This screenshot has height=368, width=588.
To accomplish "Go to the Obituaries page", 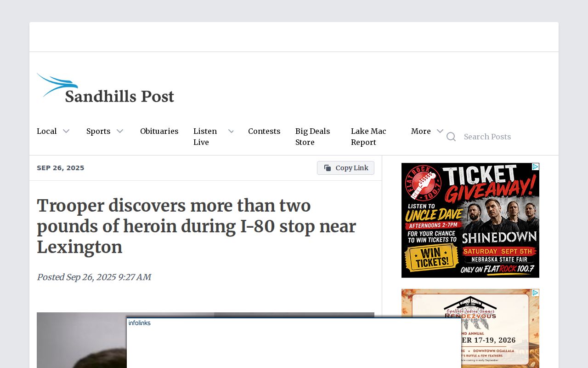I will pyautogui.click(x=159, y=131).
